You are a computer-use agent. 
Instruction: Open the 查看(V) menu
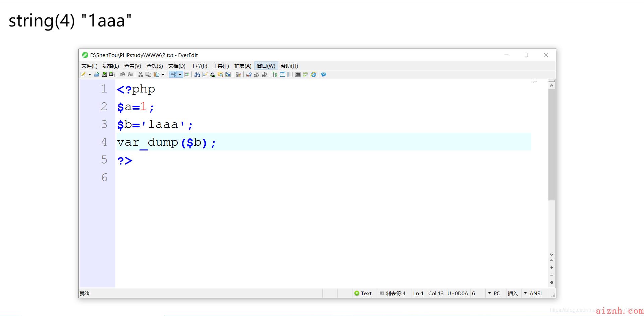click(133, 66)
